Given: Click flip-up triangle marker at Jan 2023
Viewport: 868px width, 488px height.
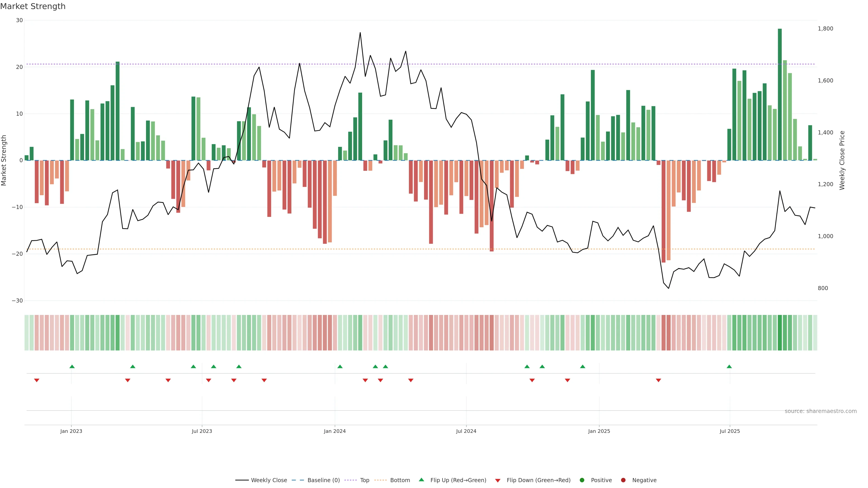Looking at the screenshot, I should 72,366.
